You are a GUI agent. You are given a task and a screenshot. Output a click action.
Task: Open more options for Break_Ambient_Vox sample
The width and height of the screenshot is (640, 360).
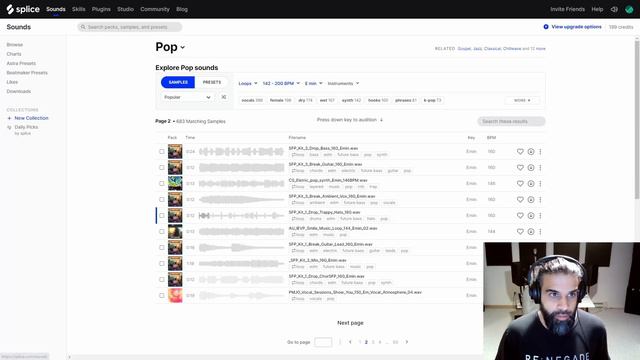(540, 199)
